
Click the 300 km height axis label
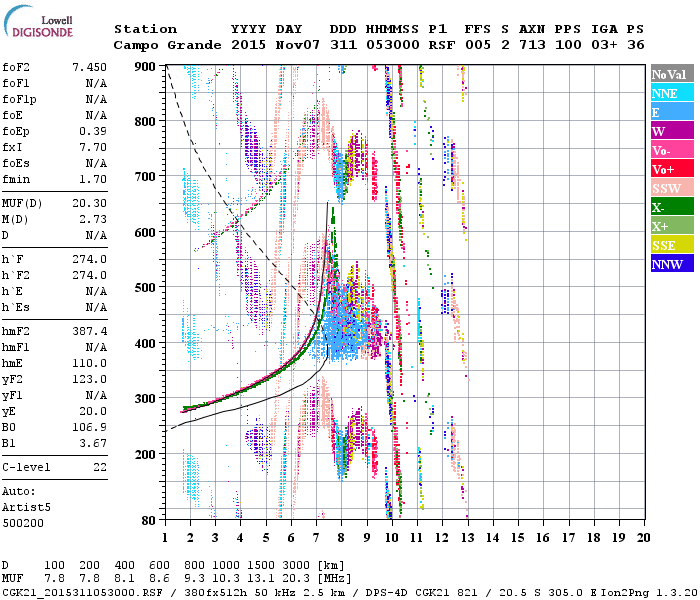(x=145, y=398)
